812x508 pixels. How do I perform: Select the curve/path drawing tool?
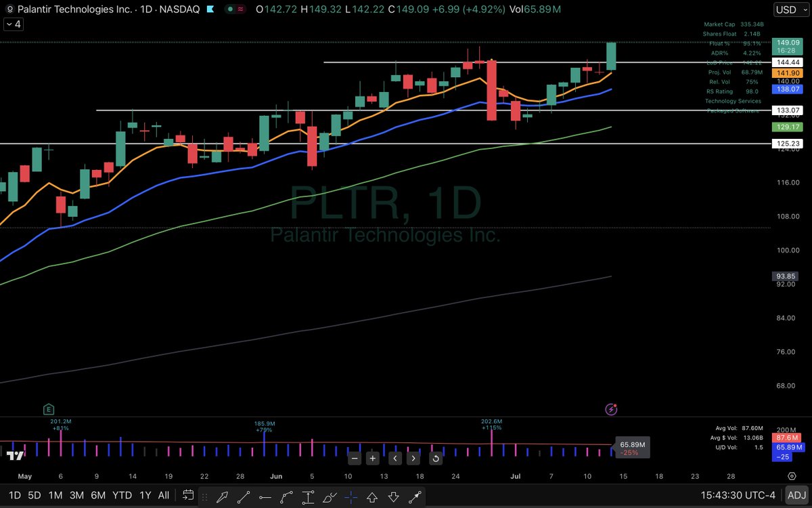pyautogui.click(x=286, y=496)
